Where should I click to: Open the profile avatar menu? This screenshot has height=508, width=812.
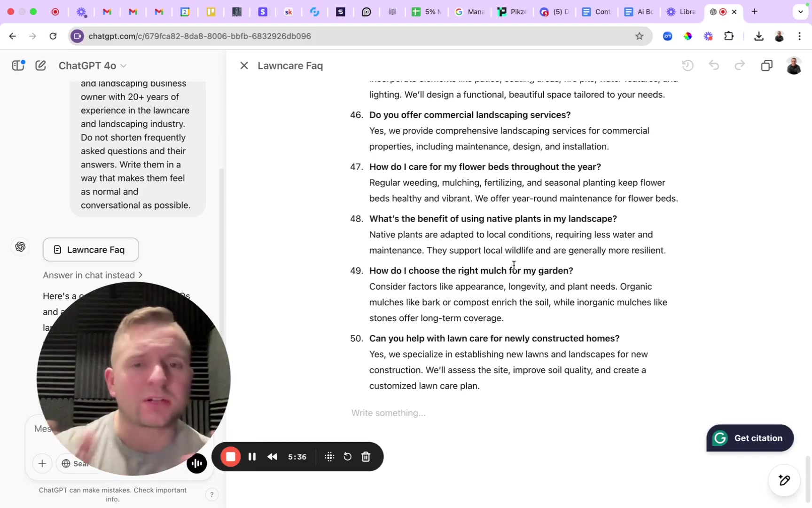794,65
